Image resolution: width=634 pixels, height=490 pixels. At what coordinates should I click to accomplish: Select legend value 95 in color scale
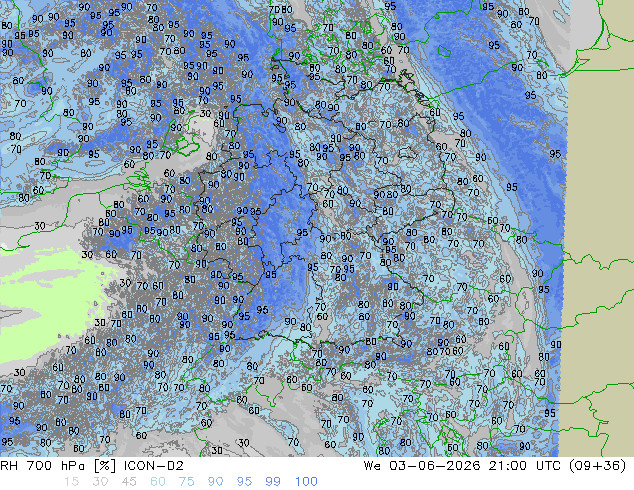(244, 482)
